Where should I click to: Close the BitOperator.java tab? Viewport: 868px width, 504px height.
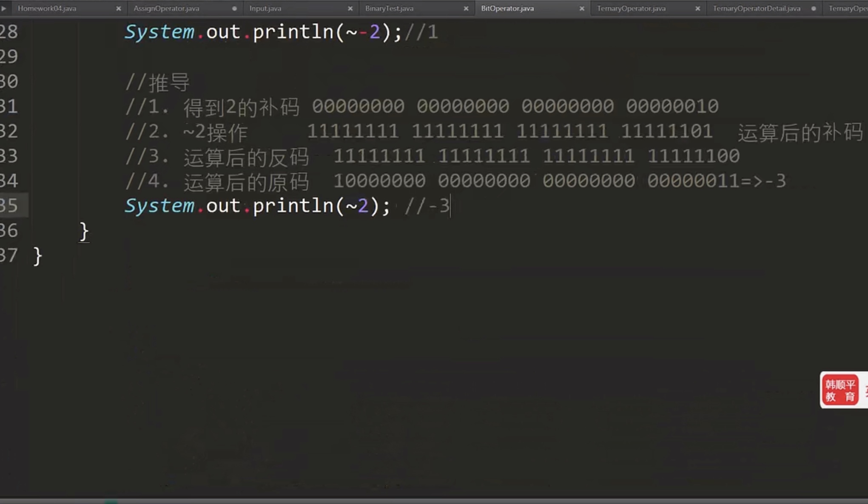[x=582, y=8]
